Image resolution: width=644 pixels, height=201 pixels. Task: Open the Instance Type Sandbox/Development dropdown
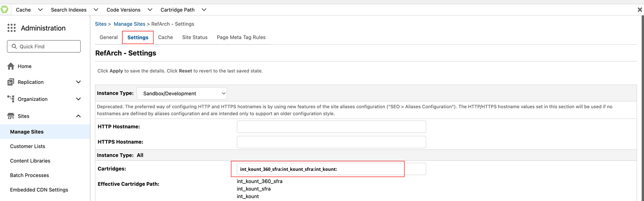182,93
